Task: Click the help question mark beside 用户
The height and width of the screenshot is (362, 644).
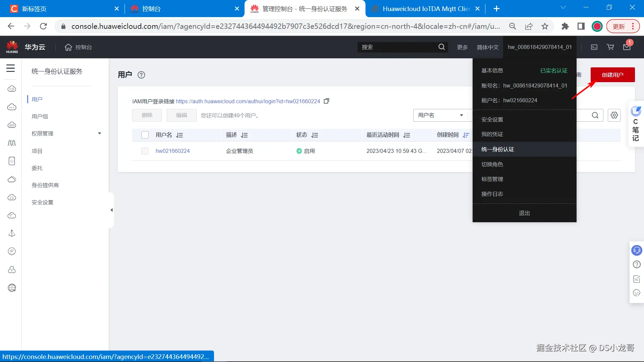Action: pos(141,75)
